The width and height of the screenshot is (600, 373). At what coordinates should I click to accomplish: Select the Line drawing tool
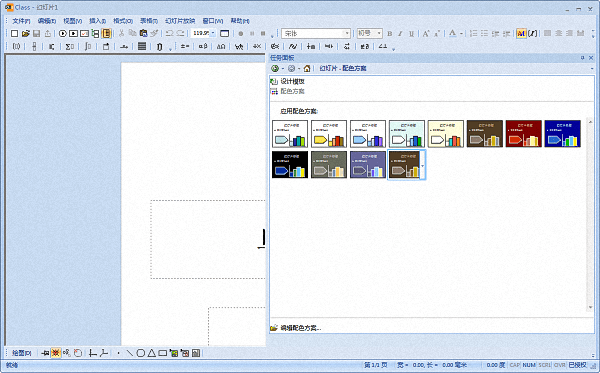[x=130, y=353]
